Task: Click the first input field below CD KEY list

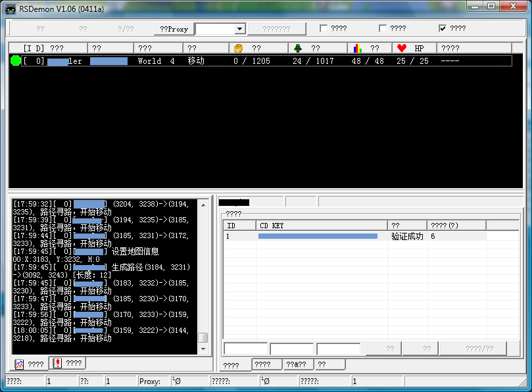Action: (245, 349)
